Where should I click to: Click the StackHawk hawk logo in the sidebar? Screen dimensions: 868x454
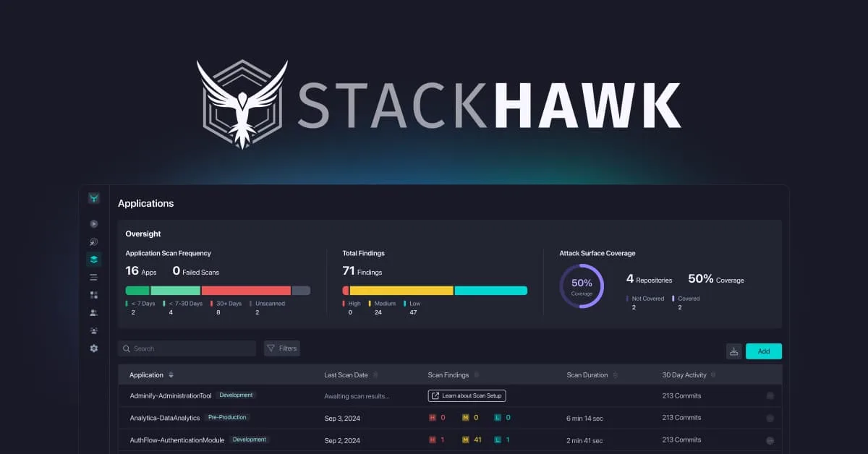93,197
